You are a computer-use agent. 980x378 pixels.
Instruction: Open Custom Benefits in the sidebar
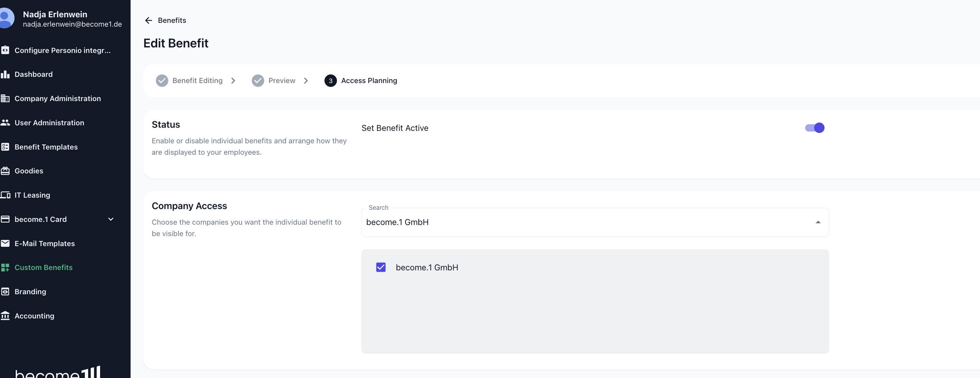pos(43,267)
